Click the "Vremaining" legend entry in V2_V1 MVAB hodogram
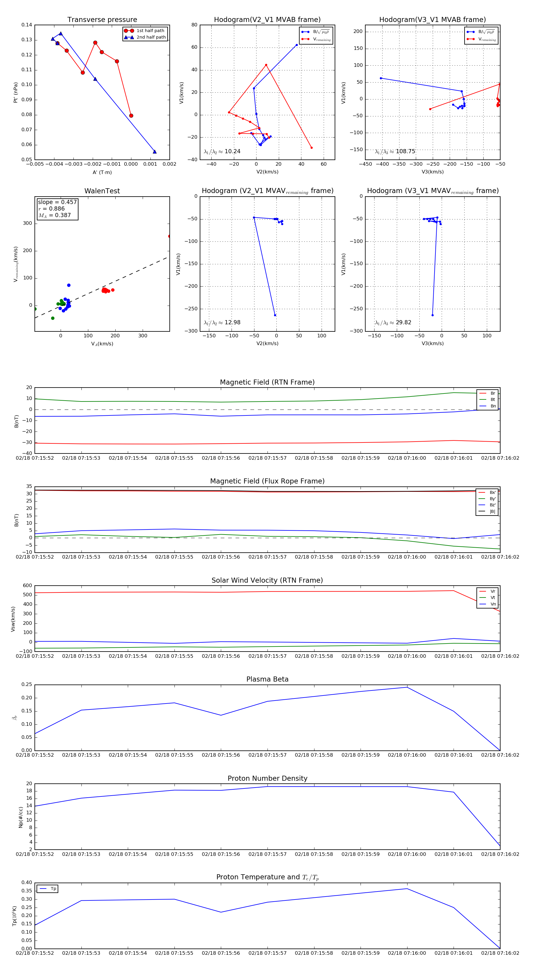The height and width of the screenshot is (980, 535). [316, 39]
